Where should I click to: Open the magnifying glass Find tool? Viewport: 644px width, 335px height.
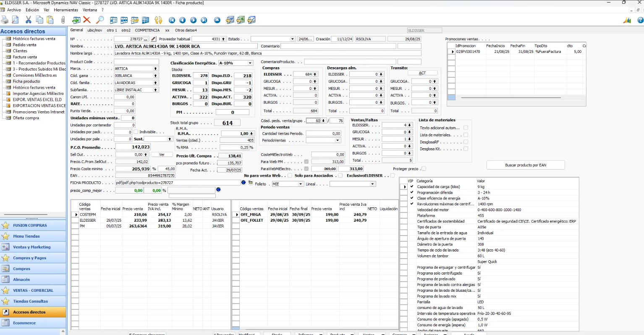(100, 20)
